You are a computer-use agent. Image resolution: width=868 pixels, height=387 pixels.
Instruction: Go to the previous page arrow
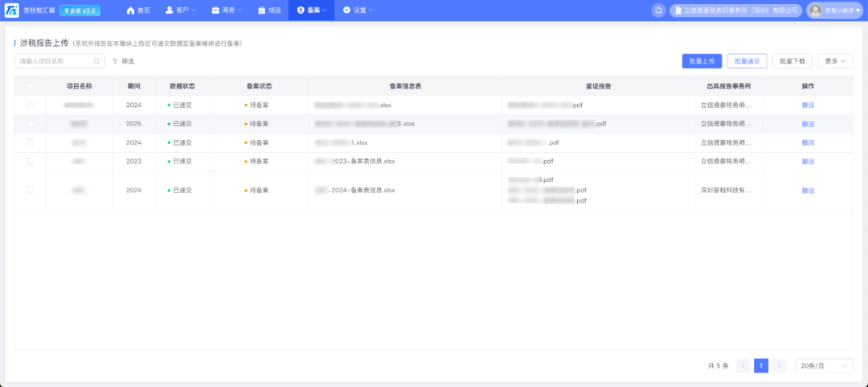point(743,365)
